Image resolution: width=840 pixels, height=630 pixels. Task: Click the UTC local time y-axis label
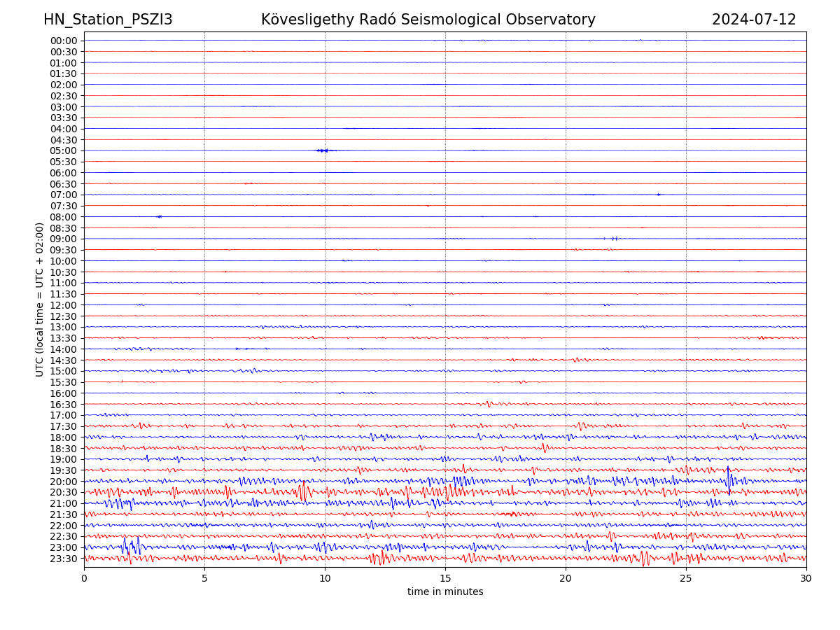coord(41,300)
